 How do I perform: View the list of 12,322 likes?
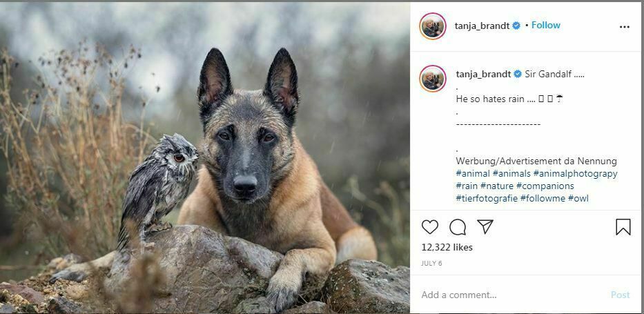click(x=447, y=247)
